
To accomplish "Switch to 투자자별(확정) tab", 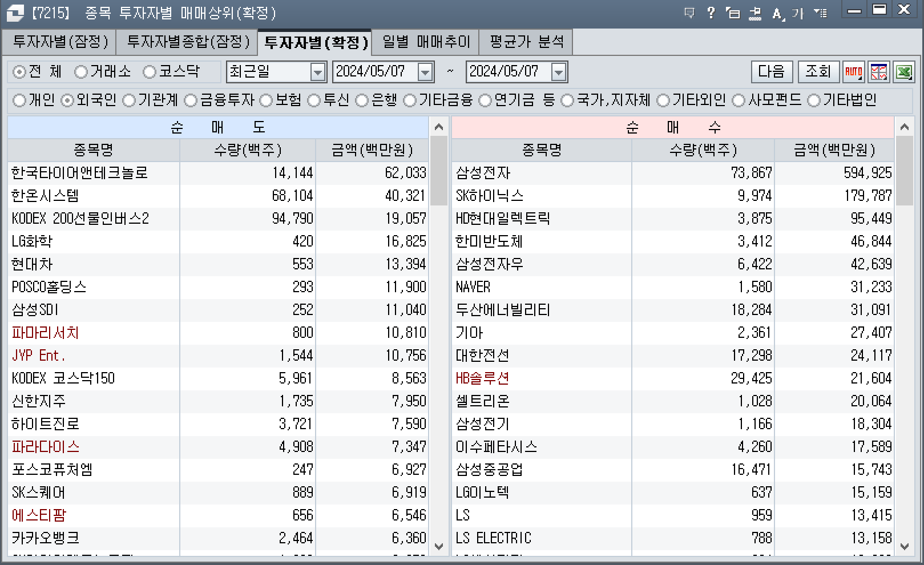I will click(315, 42).
